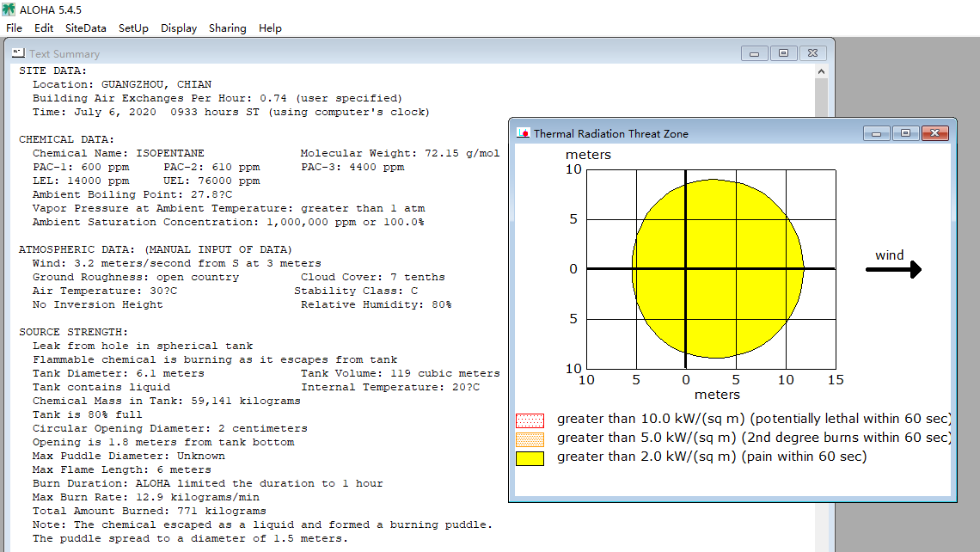Click the Text Summary window icon

click(x=18, y=53)
